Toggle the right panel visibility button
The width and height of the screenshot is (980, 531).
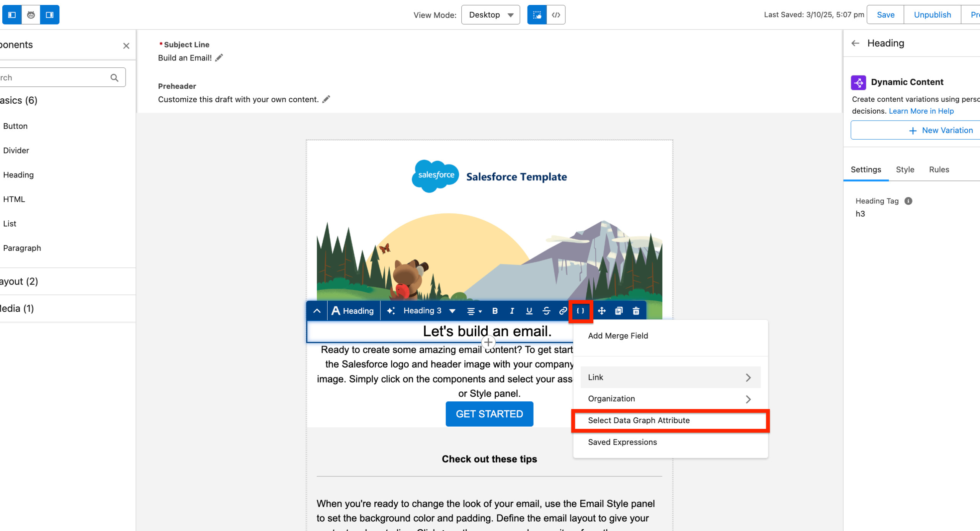click(50, 15)
